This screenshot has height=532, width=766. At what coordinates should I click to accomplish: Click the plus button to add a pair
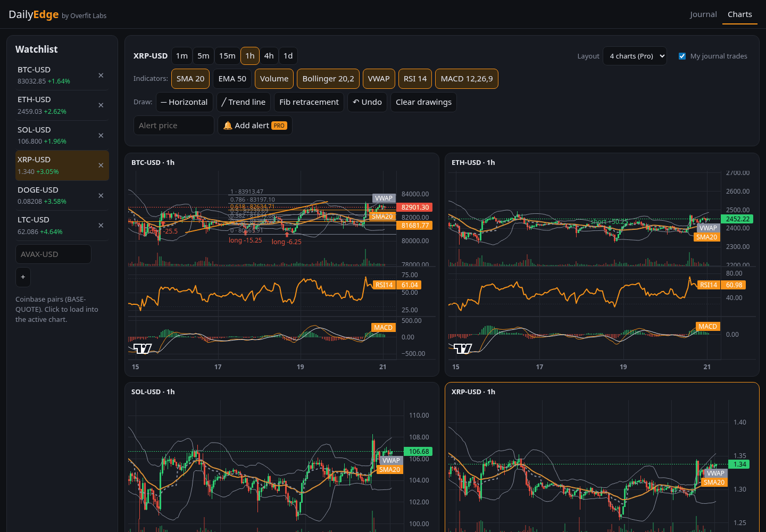coord(23,277)
